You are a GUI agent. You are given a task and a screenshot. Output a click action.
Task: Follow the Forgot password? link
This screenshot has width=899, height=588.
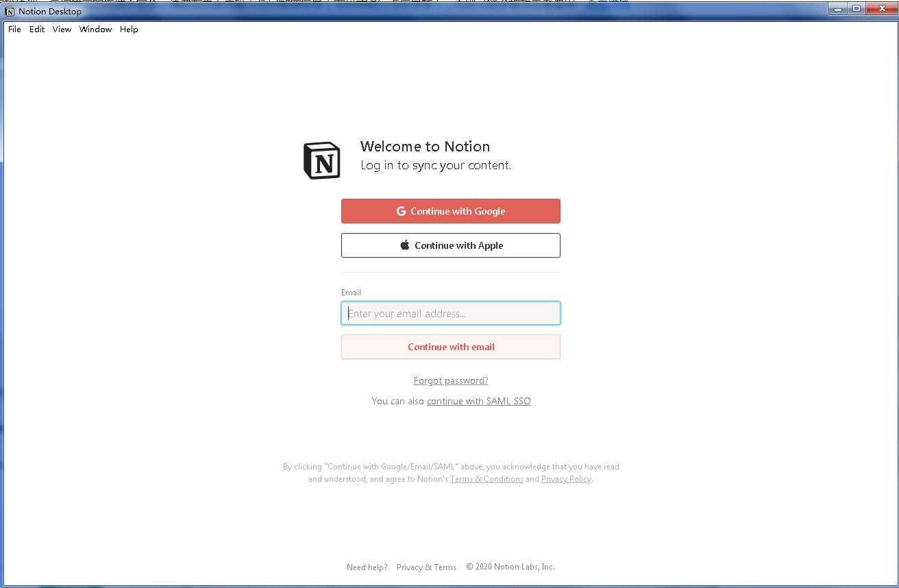tap(451, 380)
